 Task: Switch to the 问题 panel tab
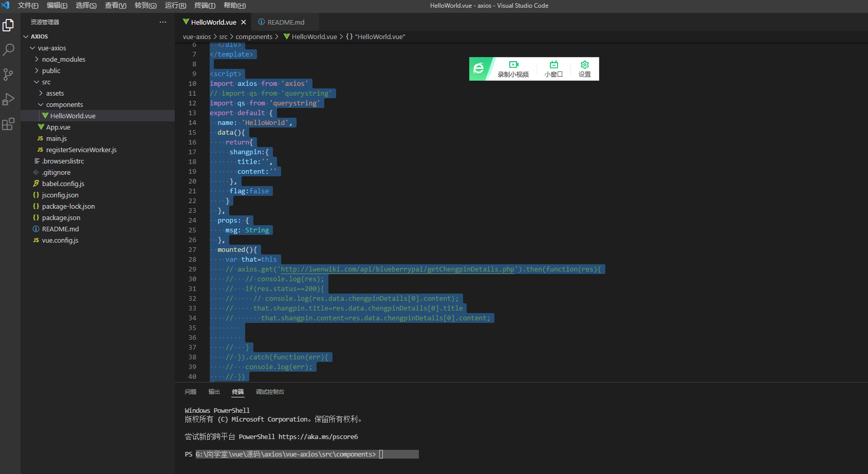click(x=191, y=392)
